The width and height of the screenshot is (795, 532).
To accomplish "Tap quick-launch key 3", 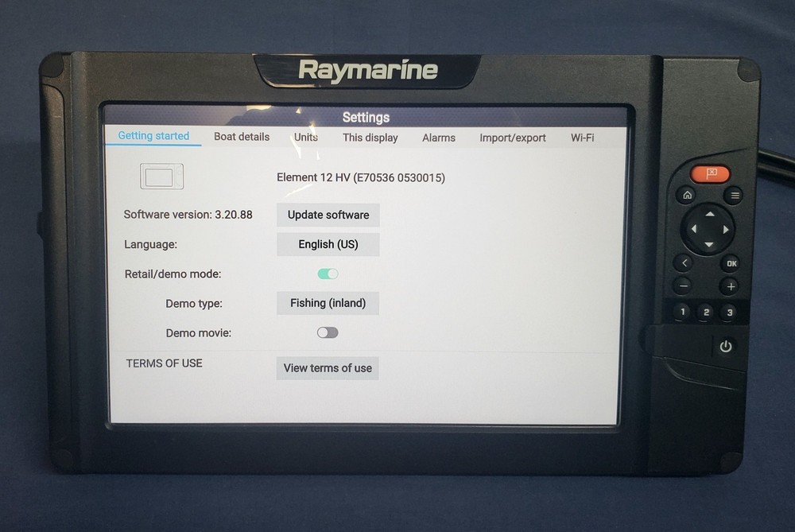I will [729, 313].
